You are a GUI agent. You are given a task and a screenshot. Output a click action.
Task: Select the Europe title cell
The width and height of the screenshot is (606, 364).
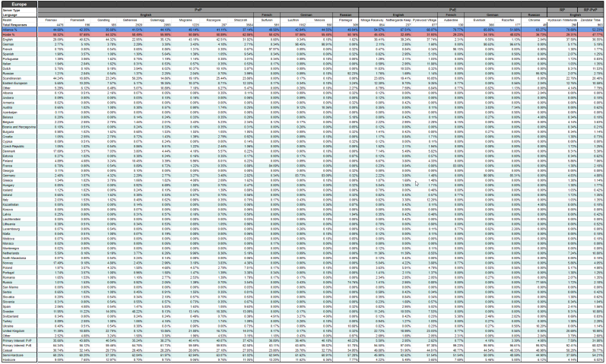tap(19, 5)
